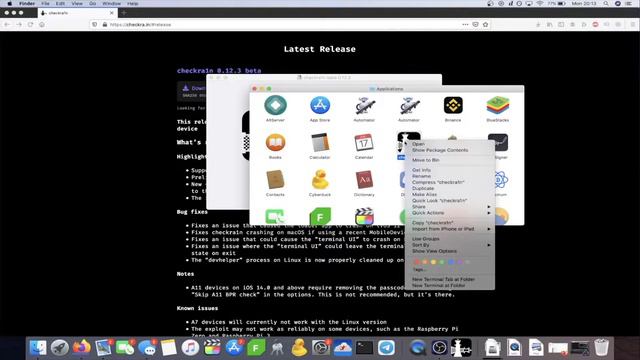Apply the red tag color
The image size is (640, 360).
pyautogui.click(x=416, y=262)
